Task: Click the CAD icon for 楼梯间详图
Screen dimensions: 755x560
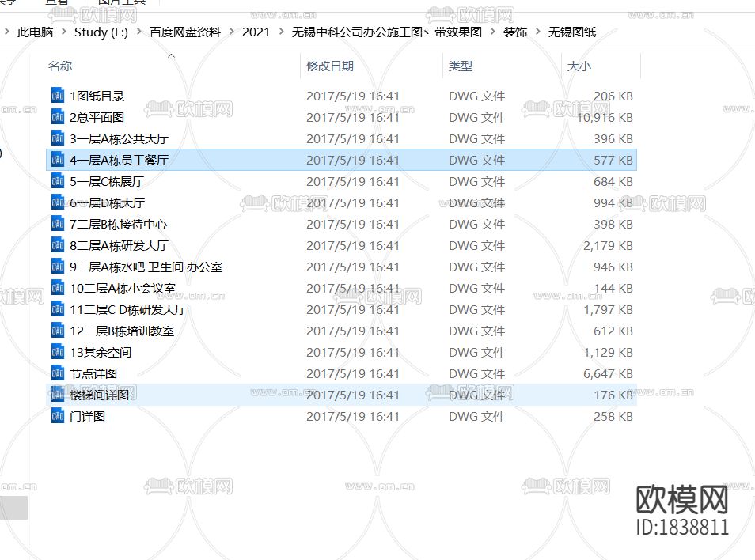Action: (x=56, y=395)
